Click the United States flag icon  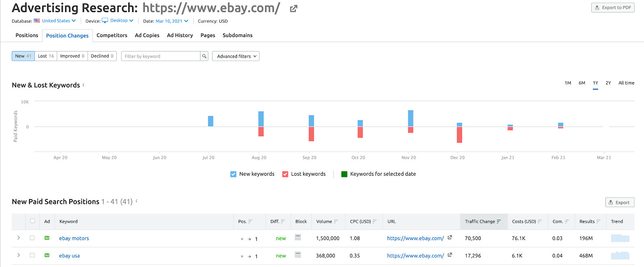[37, 21]
